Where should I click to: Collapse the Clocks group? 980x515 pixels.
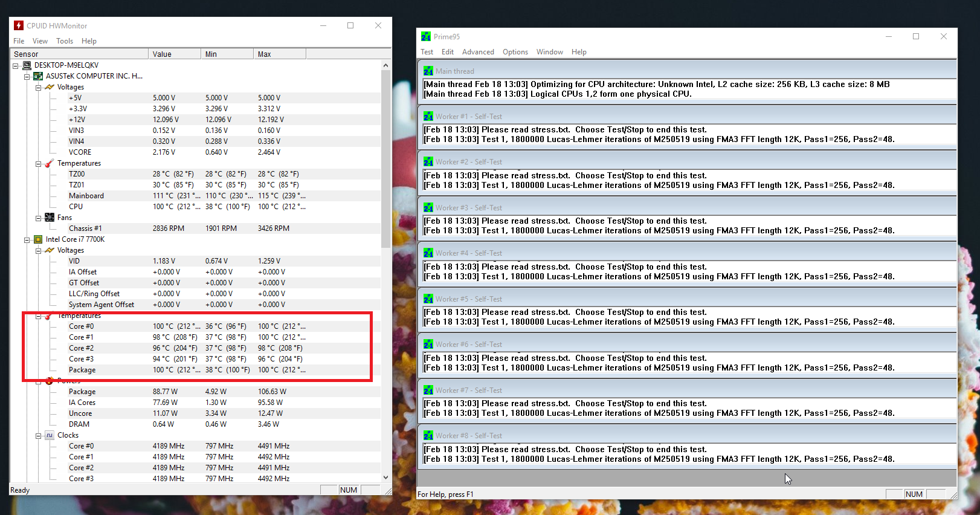(39, 436)
